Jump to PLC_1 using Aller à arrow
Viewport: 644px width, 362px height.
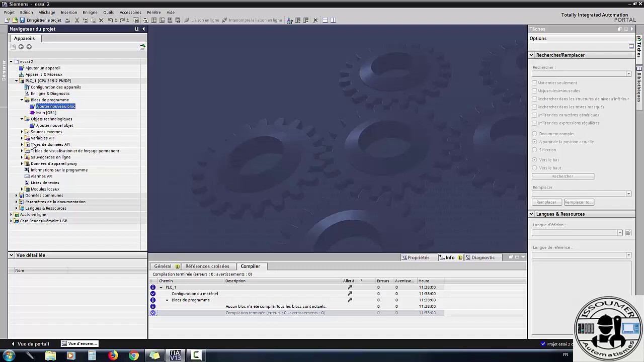pos(350,287)
